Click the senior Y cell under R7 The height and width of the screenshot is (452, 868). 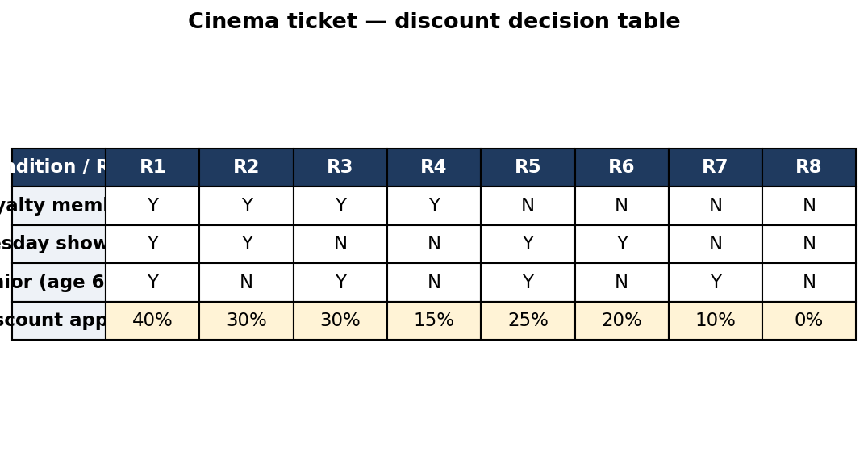716,282
